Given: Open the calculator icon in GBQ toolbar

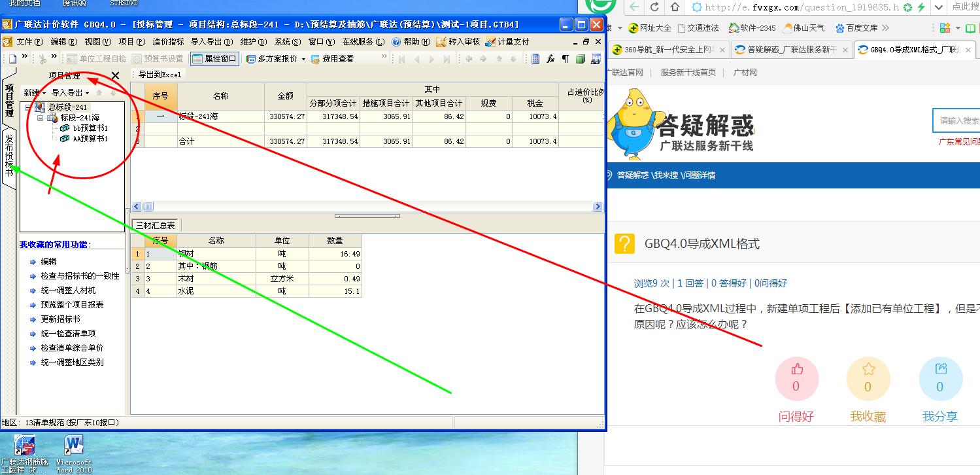Looking at the screenshot, I should pos(535,59).
